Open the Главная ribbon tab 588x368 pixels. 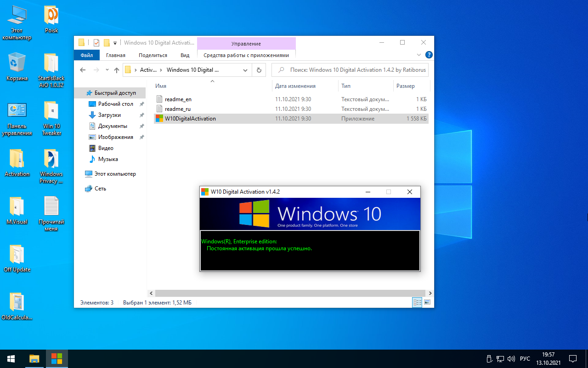(x=115, y=55)
